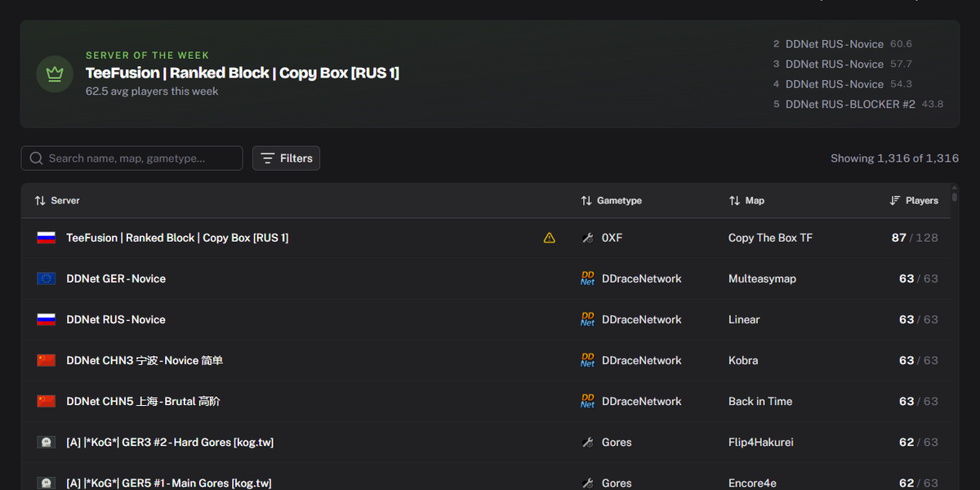Select ranked server DDNet RUS - Novice 60.6
Viewport: 980px width, 490px height.
coord(843,44)
